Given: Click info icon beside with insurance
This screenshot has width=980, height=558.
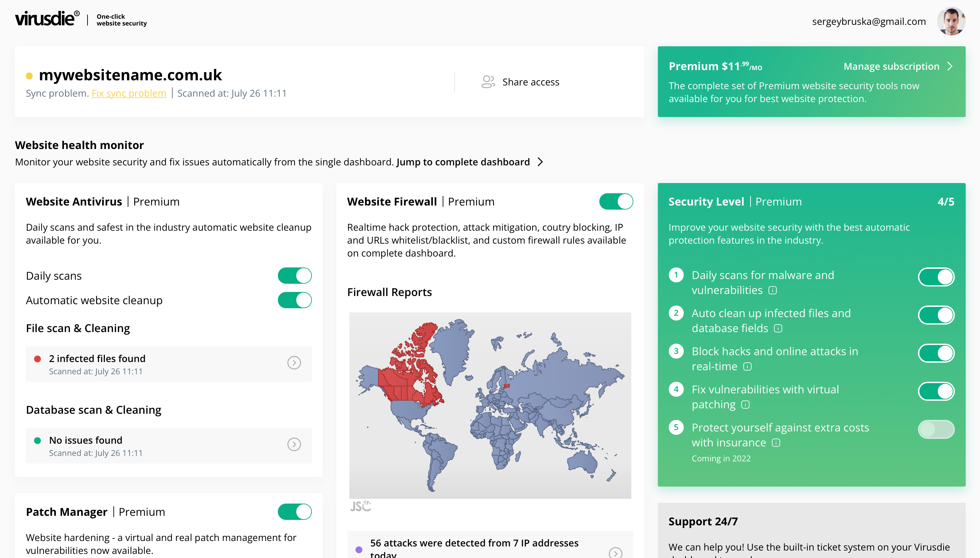Looking at the screenshot, I should click(x=776, y=443).
